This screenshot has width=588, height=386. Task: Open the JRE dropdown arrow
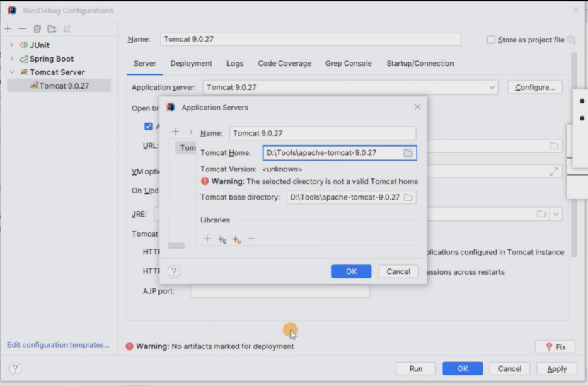point(555,214)
